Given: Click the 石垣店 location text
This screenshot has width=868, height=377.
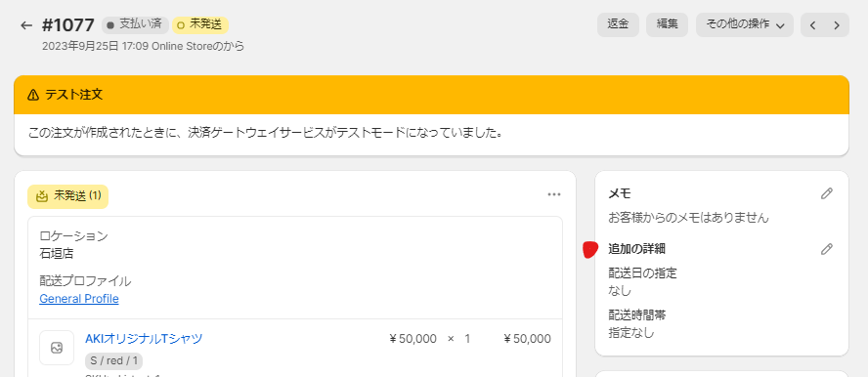Looking at the screenshot, I should click(x=57, y=254).
